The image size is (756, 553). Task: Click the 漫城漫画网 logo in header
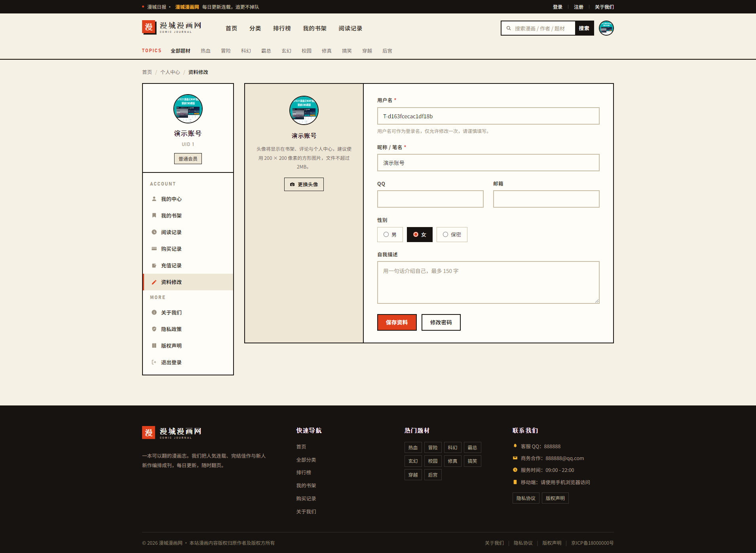172,28
